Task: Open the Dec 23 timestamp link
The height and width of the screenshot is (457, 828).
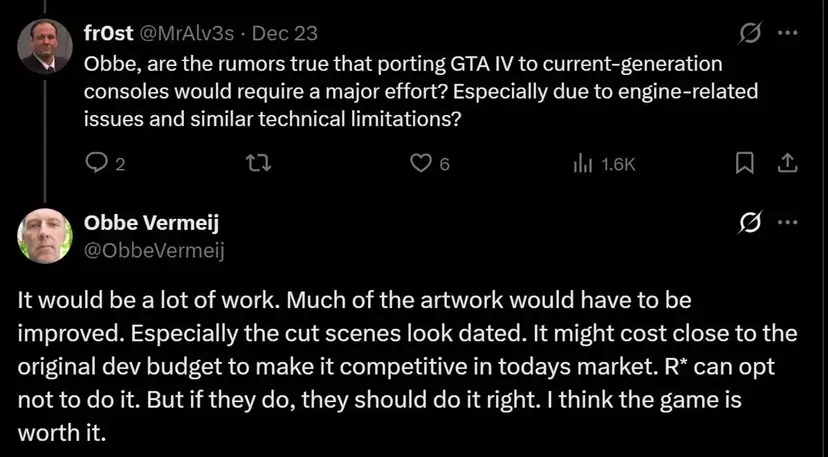Action: [285, 33]
